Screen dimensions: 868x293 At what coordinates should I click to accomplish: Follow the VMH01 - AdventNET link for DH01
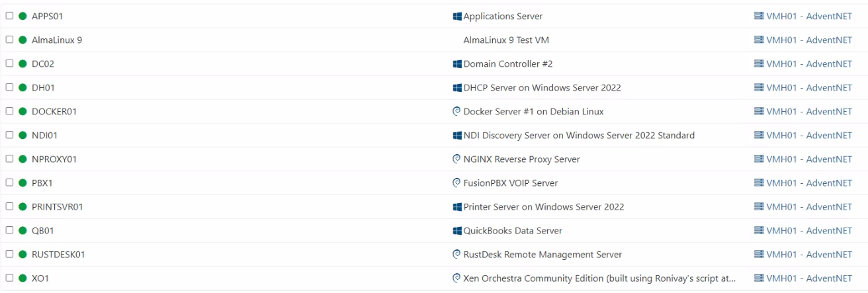(x=803, y=87)
